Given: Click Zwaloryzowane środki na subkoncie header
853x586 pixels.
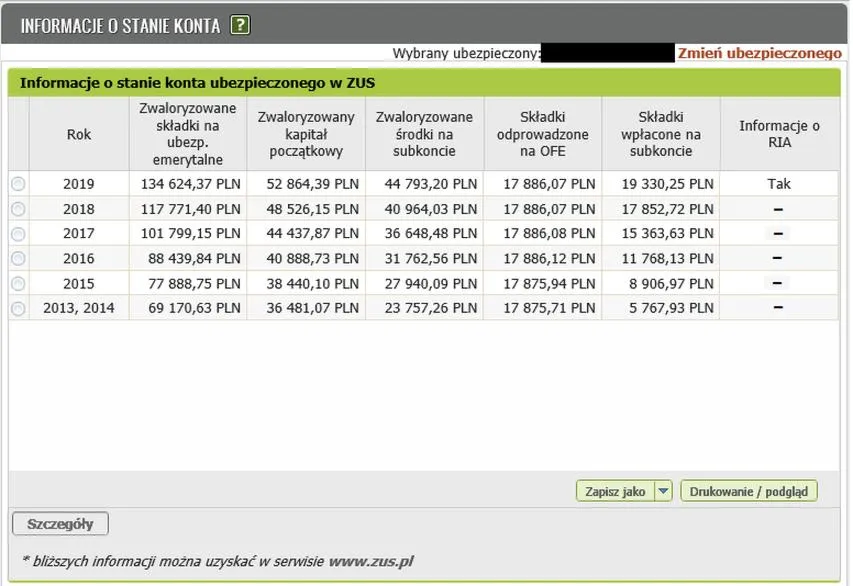Looking at the screenshot, I should click(424, 134).
